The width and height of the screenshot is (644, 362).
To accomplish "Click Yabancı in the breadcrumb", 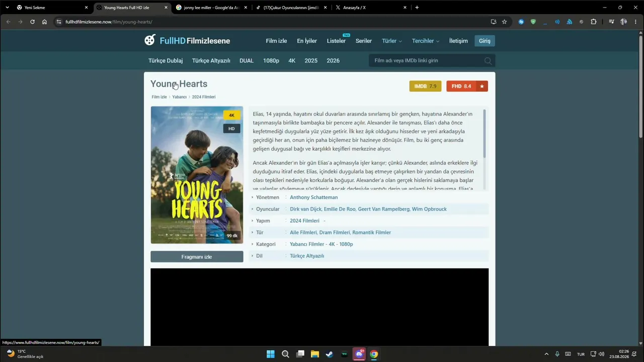I will (179, 97).
